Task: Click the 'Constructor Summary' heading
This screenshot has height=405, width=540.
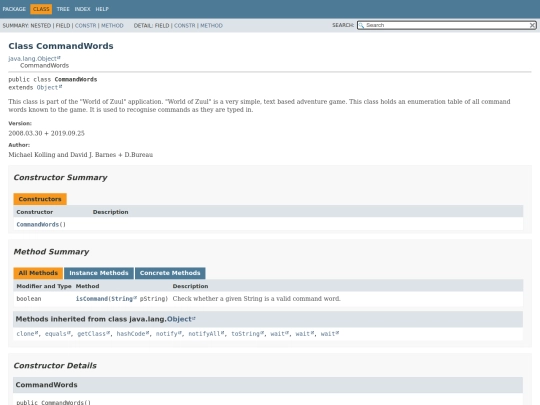Action: pos(60,177)
